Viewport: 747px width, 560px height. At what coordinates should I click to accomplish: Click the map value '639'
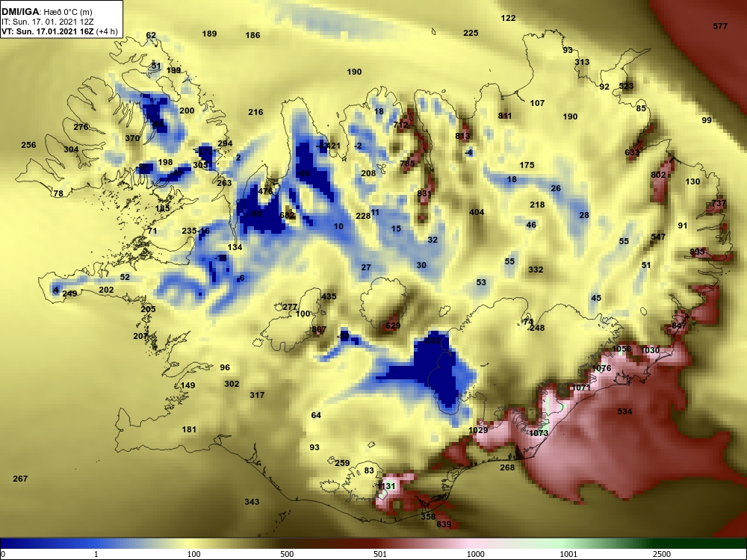click(444, 525)
